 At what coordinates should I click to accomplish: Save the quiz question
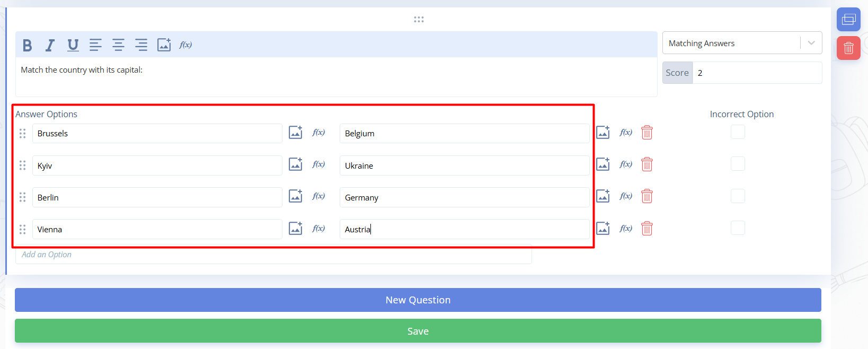[418, 331]
